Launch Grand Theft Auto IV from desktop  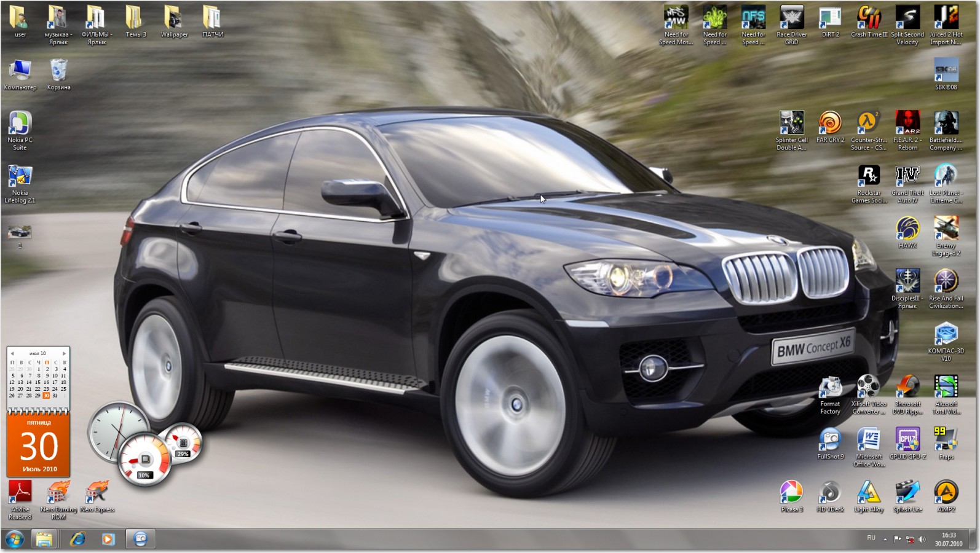click(907, 176)
